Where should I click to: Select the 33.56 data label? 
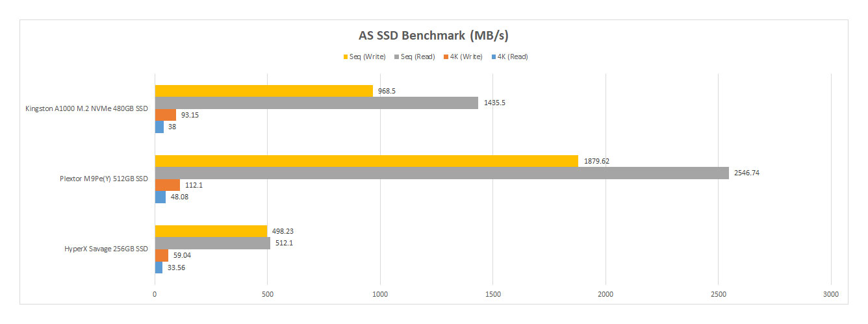[176, 267]
